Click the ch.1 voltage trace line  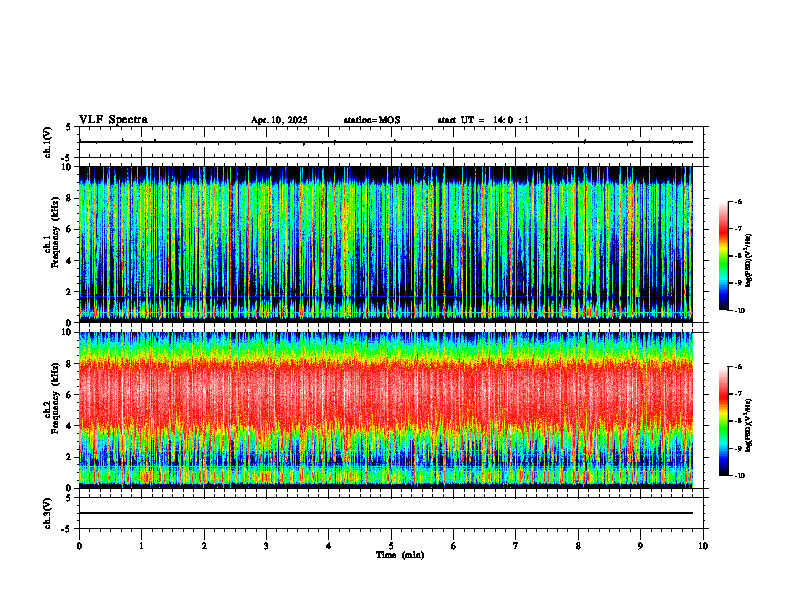385,142
